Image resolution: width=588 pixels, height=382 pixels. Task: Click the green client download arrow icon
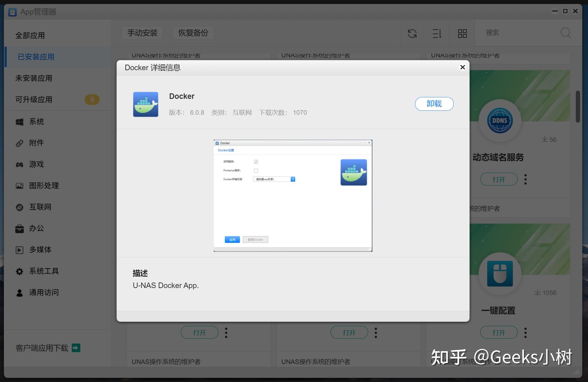click(x=76, y=348)
